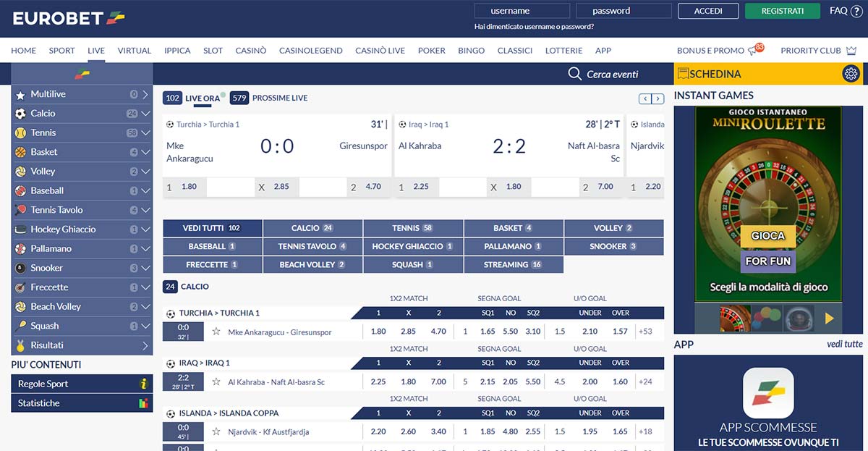Open the Casinò menu item
868x451 pixels.
(250, 51)
